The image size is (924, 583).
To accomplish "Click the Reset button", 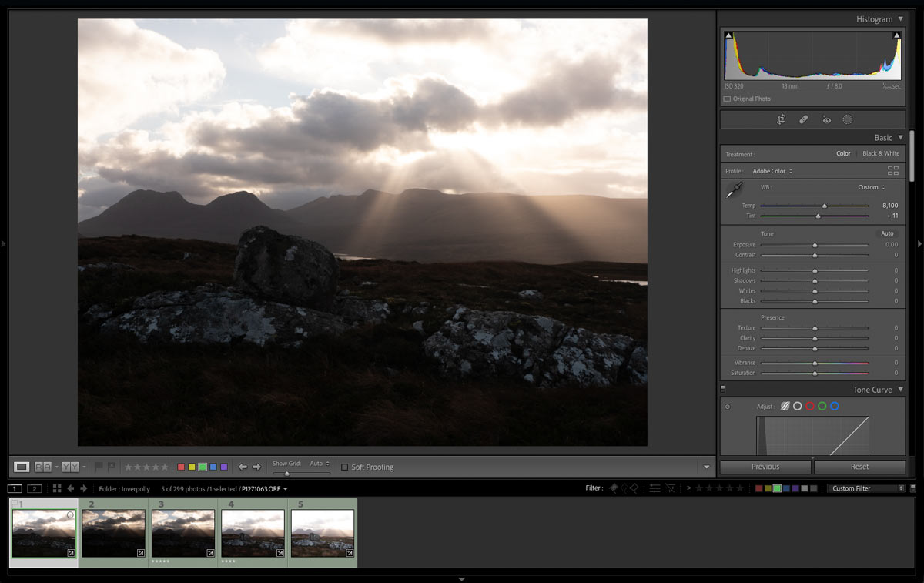I will click(x=859, y=467).
